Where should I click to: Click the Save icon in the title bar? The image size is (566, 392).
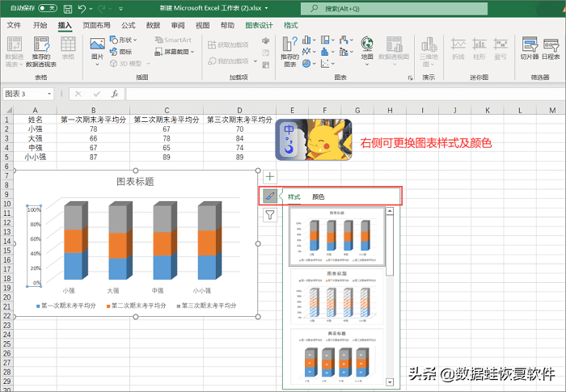click(67, 9)
